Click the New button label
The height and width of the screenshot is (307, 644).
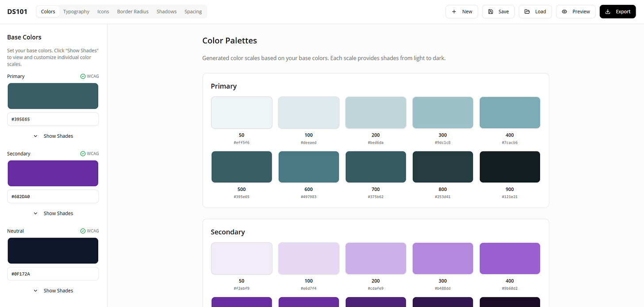point(467,12)
